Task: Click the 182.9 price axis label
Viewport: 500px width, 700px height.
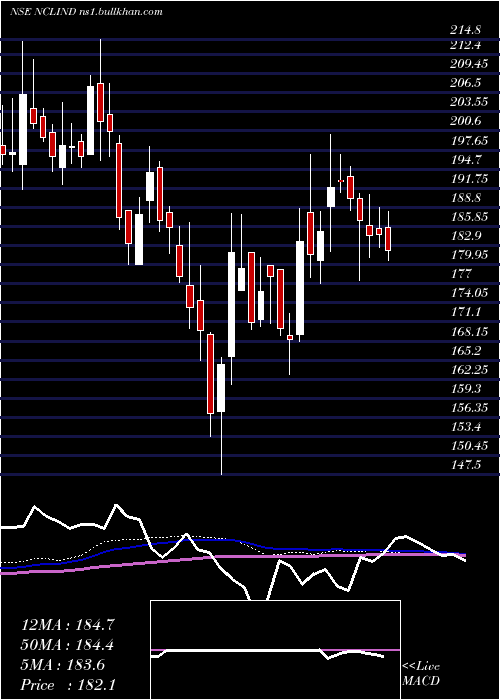Action: pos(466,236)
